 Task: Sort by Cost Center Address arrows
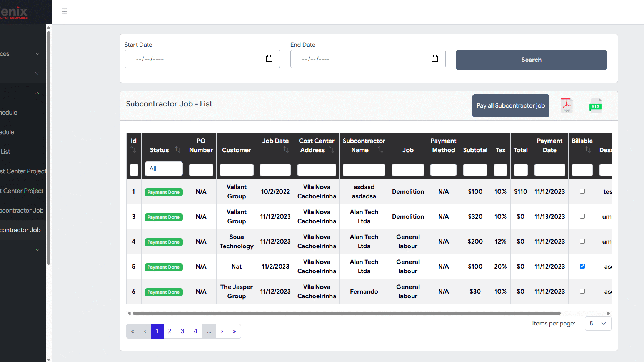(x=331, y=149)
